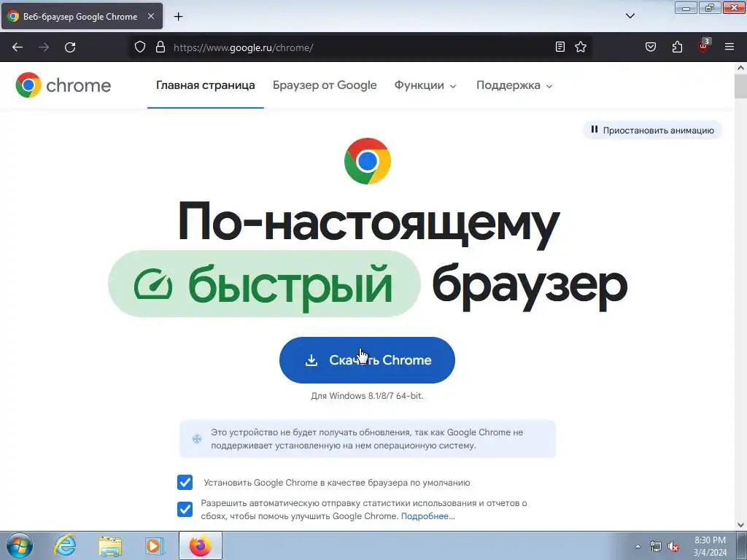Screen dimensions: 747x560
Task: Click the address bar URL field
Action: coord(360,47)
